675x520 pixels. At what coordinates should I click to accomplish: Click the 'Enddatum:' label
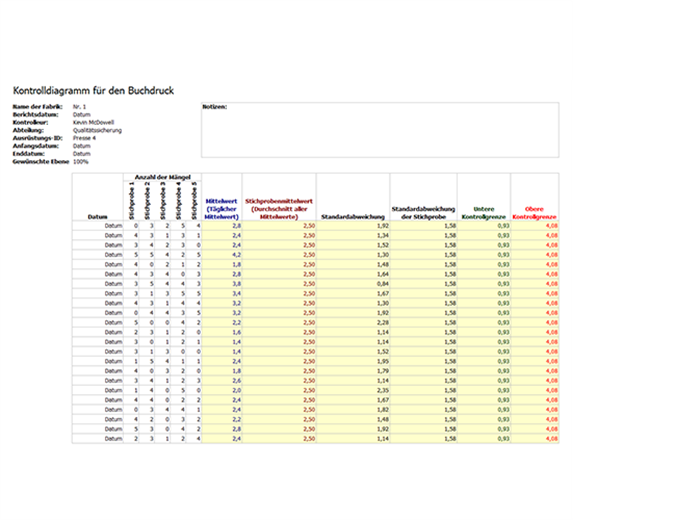(28, 153)
